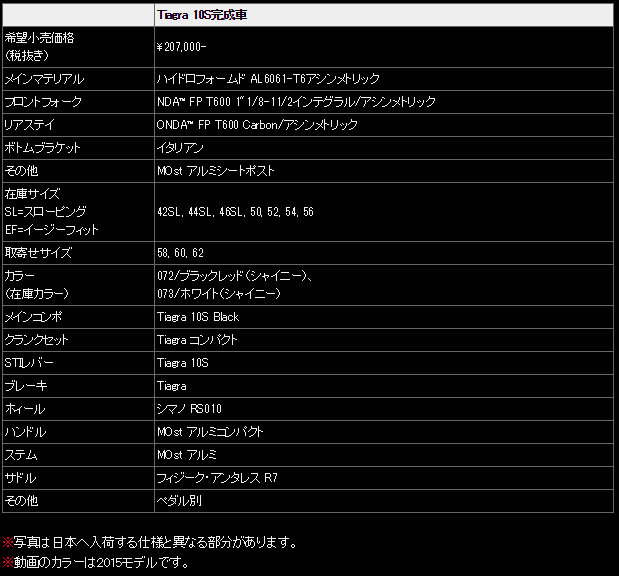Click the price value '¥207,000-'
Screen dimensions: 619x576
181,47
